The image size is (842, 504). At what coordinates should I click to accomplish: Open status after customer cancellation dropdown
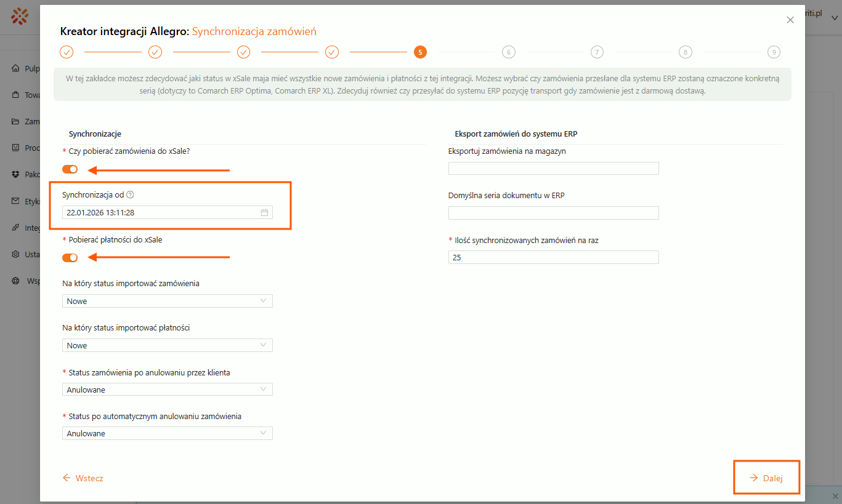click(167, 390)
